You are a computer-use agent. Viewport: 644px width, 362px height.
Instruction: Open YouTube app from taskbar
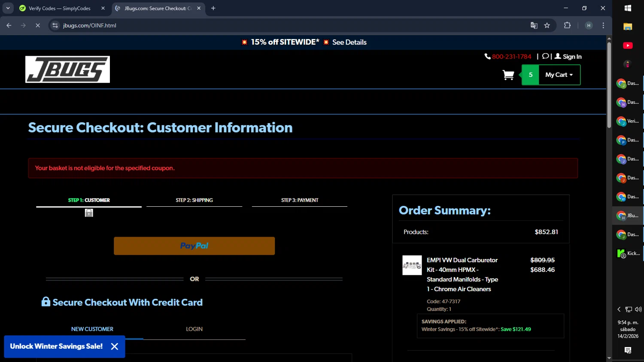coord(628,45)
